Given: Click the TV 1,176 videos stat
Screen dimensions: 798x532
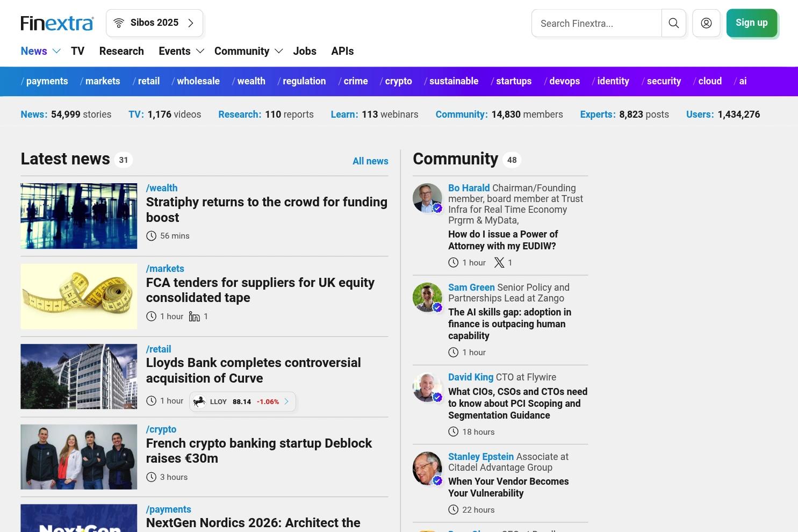Looking at the screenshot, I should pyautogui.click(x=165, y=114).
